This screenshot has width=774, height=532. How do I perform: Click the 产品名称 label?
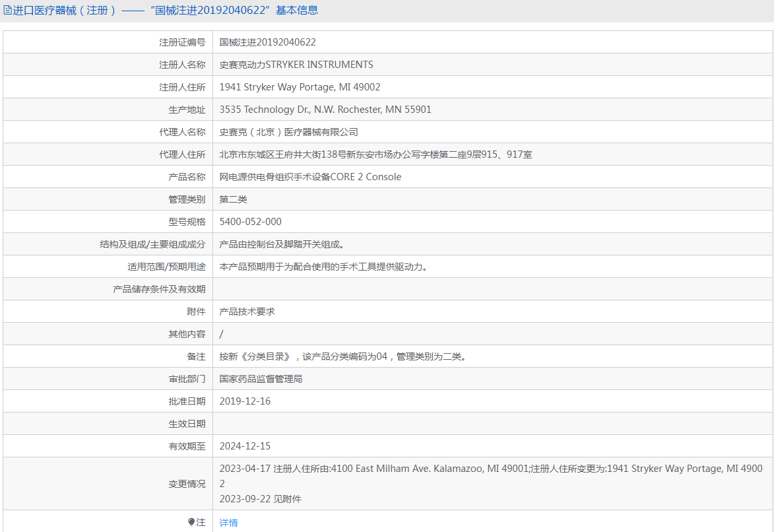(x=187, y=177)
